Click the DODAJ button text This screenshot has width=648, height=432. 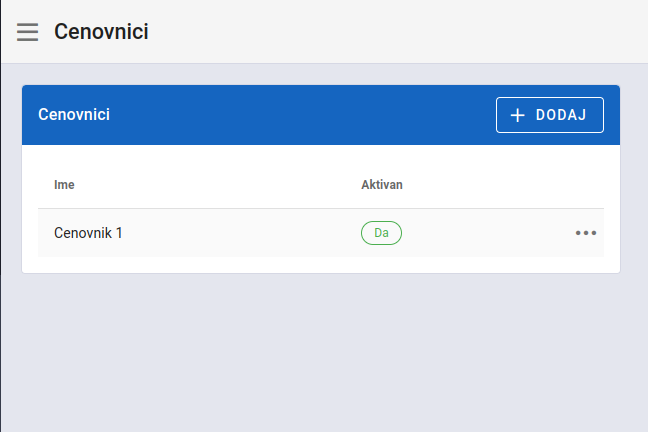561,115
